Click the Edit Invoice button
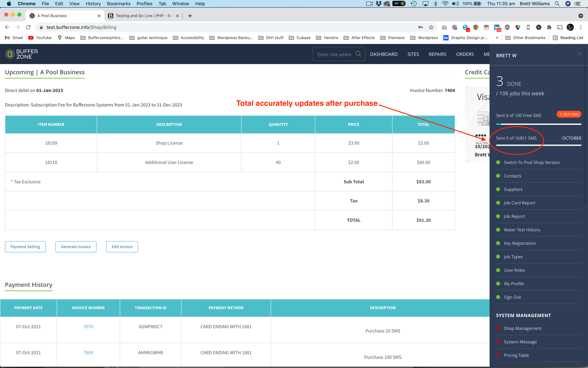588x368 pixels. coord(122,247)
